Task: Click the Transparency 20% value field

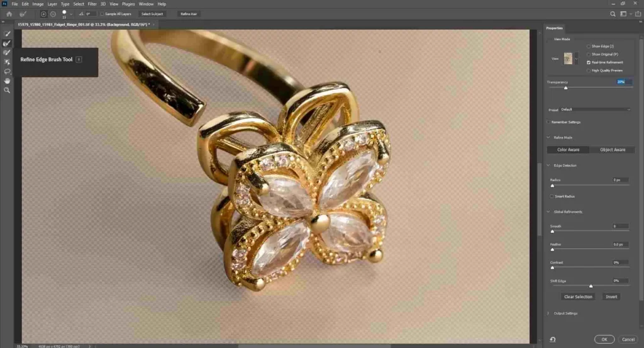Action: coord(623,82)
